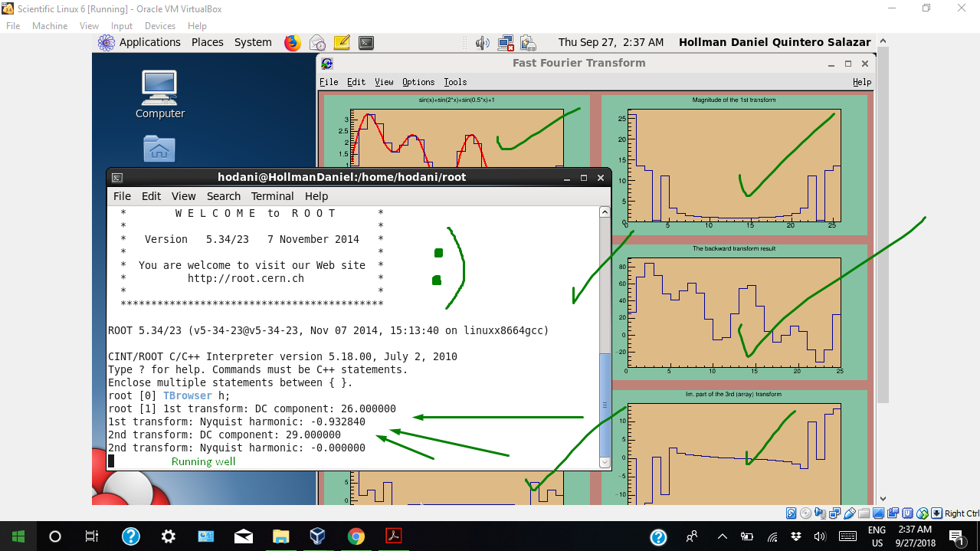980x551 pixels.
Task: Open Adobe Acrobat Reader from the taskbar
Action: (x=393, y=536)
